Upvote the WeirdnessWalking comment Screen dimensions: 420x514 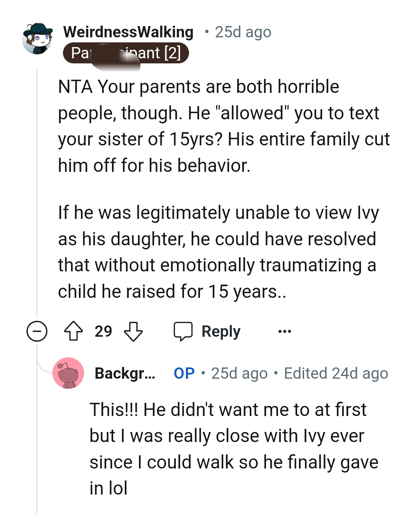73,331
